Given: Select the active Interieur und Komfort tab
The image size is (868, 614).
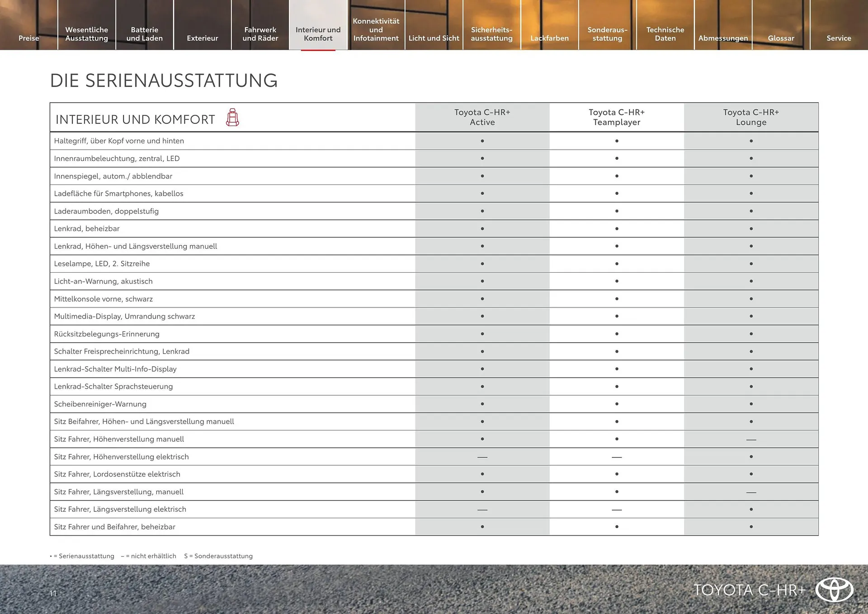Looking at the screenshot, I should [318, 33].
